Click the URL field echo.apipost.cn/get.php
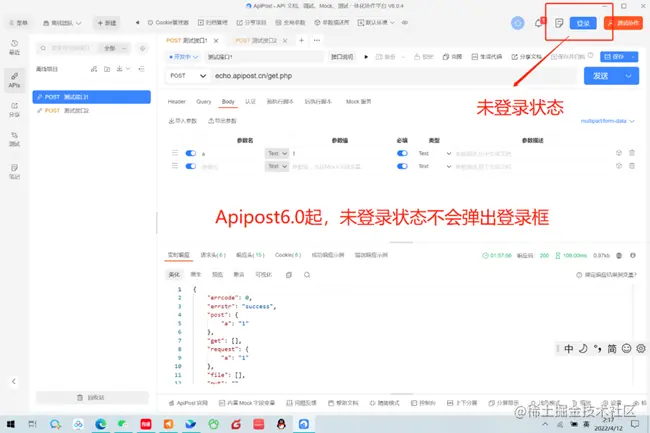Image resolution: width=650 pixels, height=433 pixels. click(394, 76)
